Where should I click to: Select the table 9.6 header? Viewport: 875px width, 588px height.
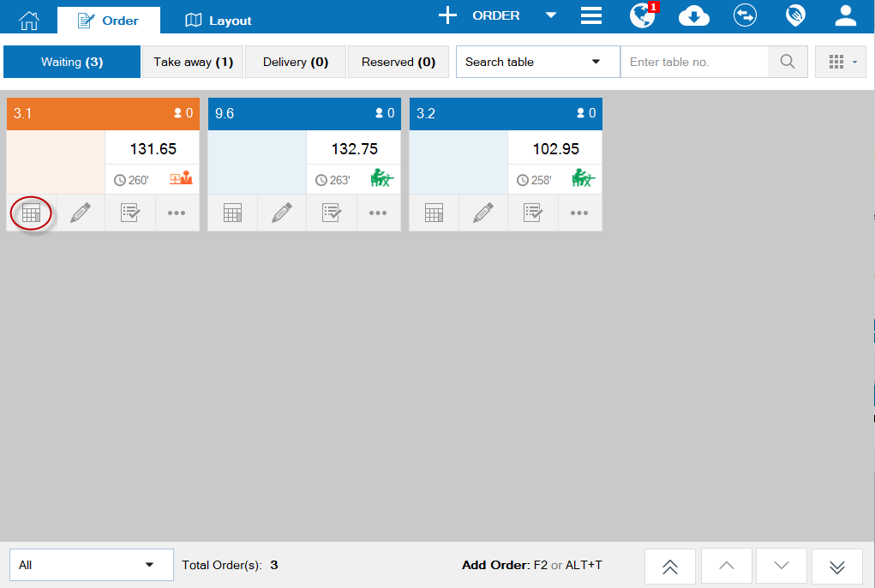coord(305,114)
